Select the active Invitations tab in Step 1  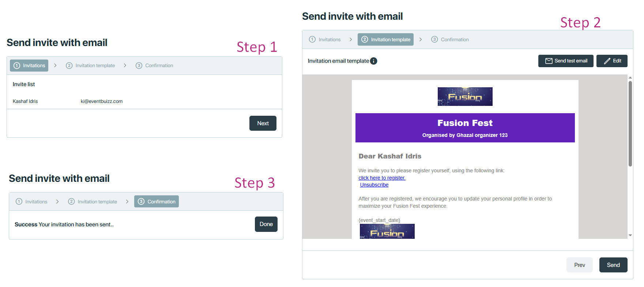point(29,66)
